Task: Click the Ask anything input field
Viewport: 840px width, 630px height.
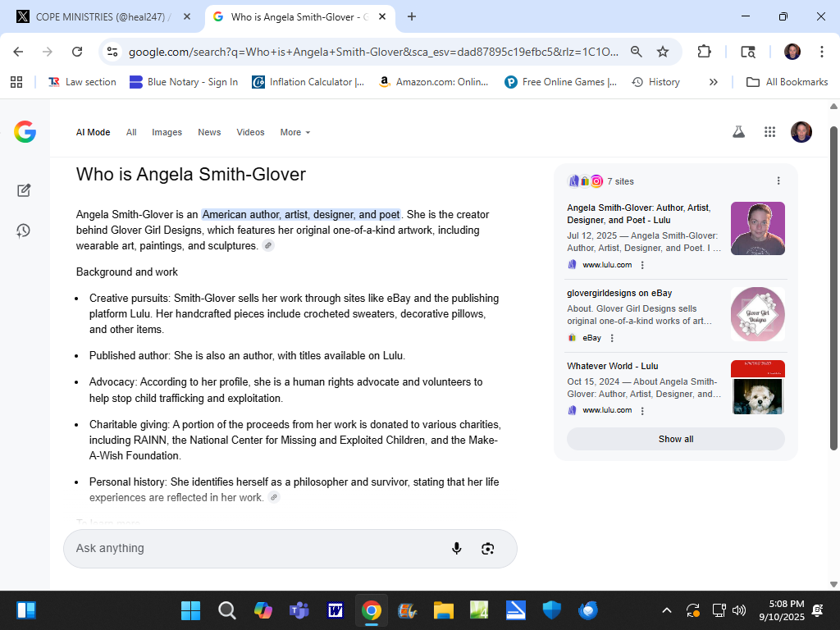Action: point(254,549)
